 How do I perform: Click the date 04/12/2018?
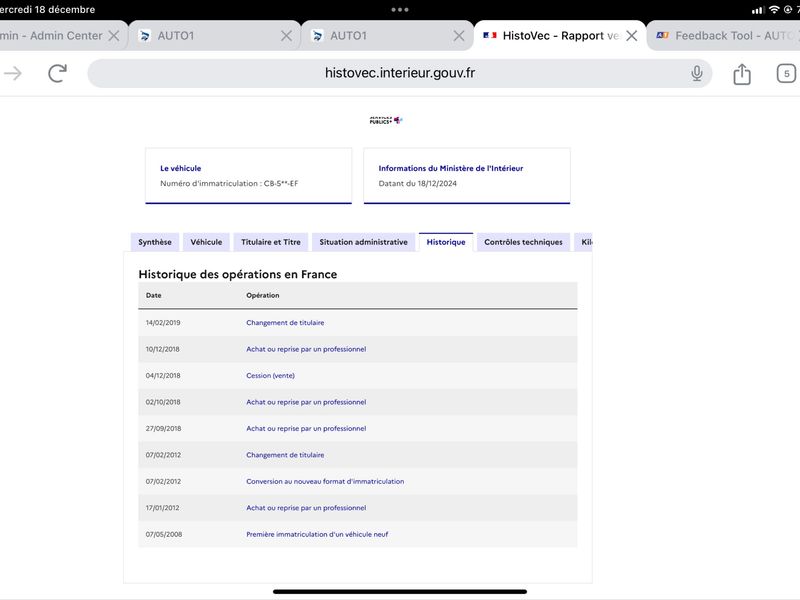pos(163,376)
